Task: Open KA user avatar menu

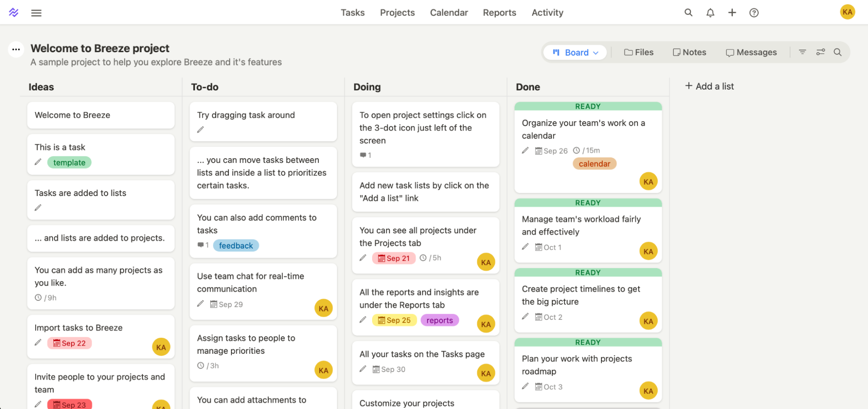Action: click(x=847, y=12)
